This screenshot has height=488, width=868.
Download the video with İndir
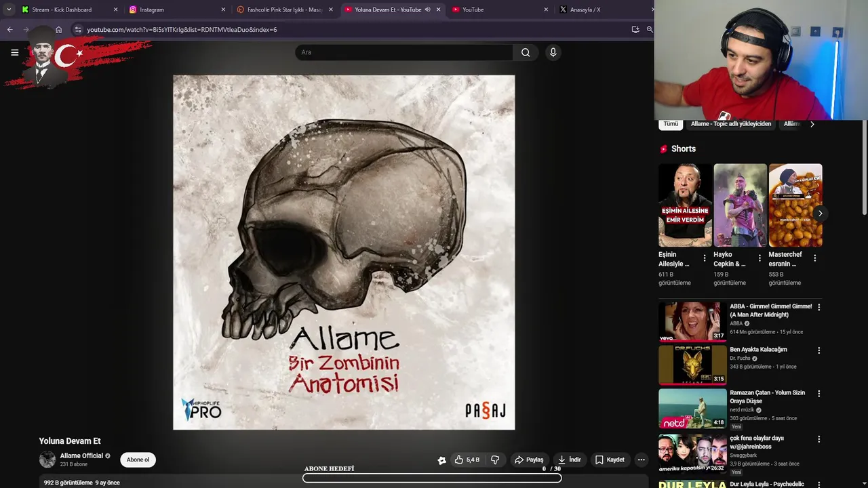click(570, 460)
